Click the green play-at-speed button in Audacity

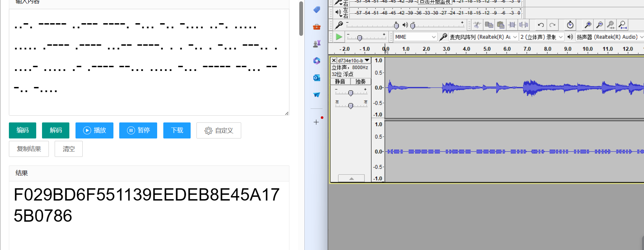[339, 37]
